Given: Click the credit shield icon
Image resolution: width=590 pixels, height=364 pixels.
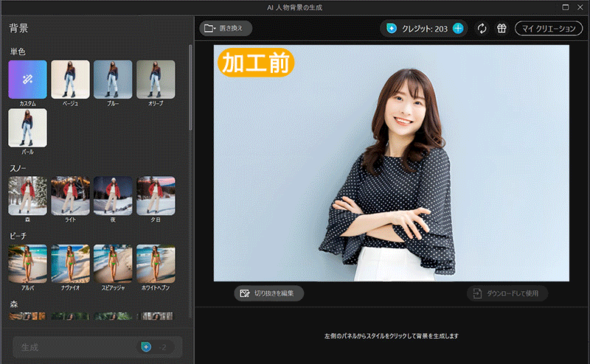Looking at the screenshot, I should pos(392,28).
